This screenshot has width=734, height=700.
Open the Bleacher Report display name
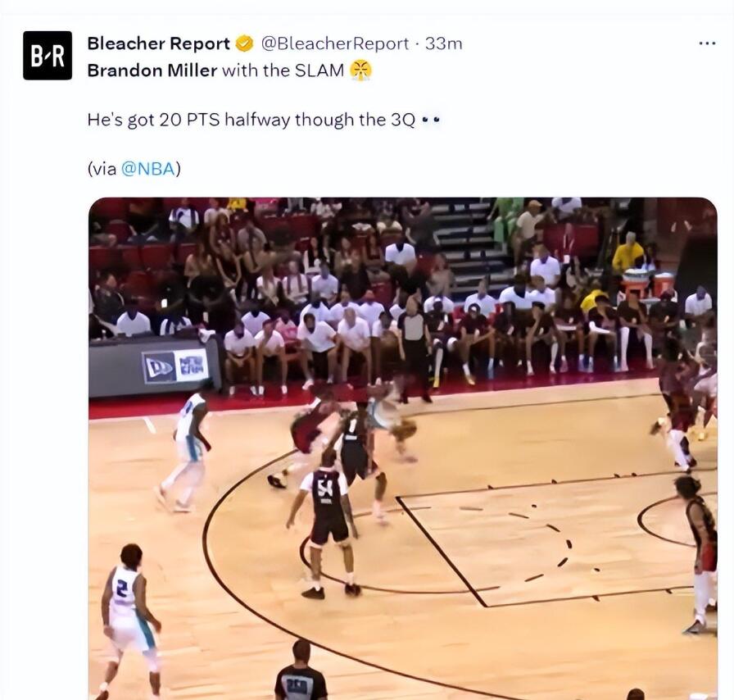[x=158, y=43]
